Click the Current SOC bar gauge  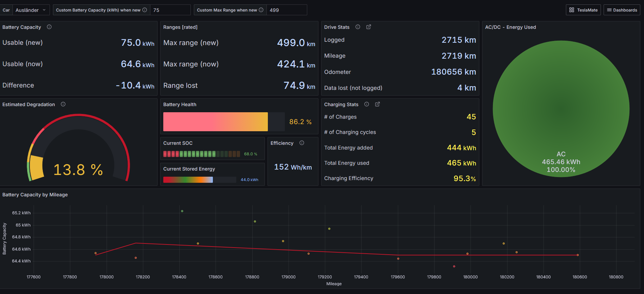pyautogui.click(x=202, y=154)
